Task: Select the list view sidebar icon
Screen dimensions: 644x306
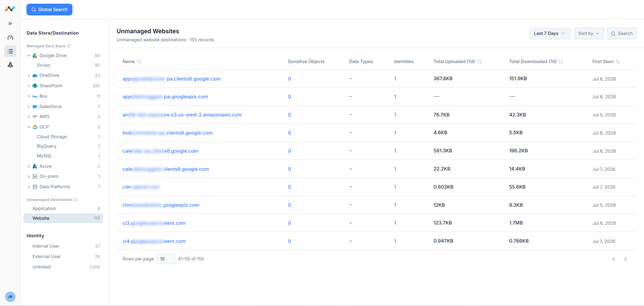Action: pos(10,51)
